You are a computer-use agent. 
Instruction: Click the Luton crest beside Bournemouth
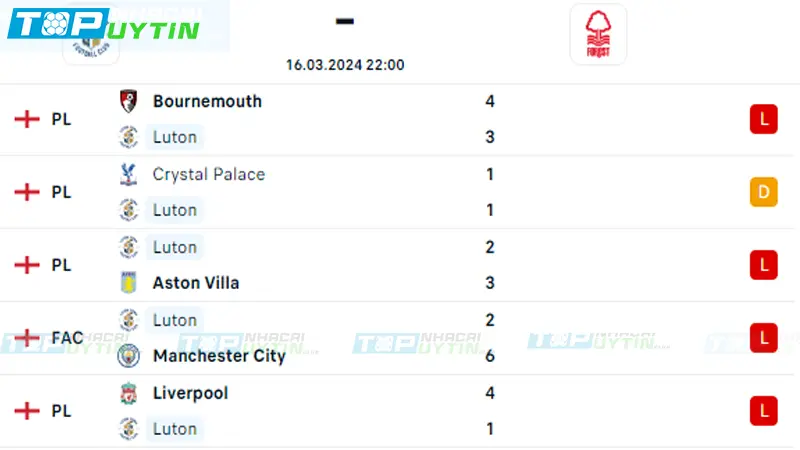[129, 137]
